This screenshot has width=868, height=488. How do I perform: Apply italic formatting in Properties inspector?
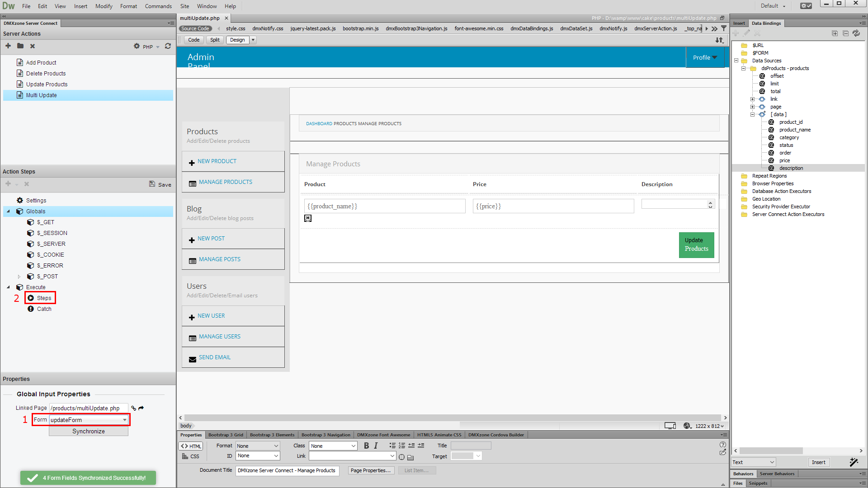click(376, 446)
